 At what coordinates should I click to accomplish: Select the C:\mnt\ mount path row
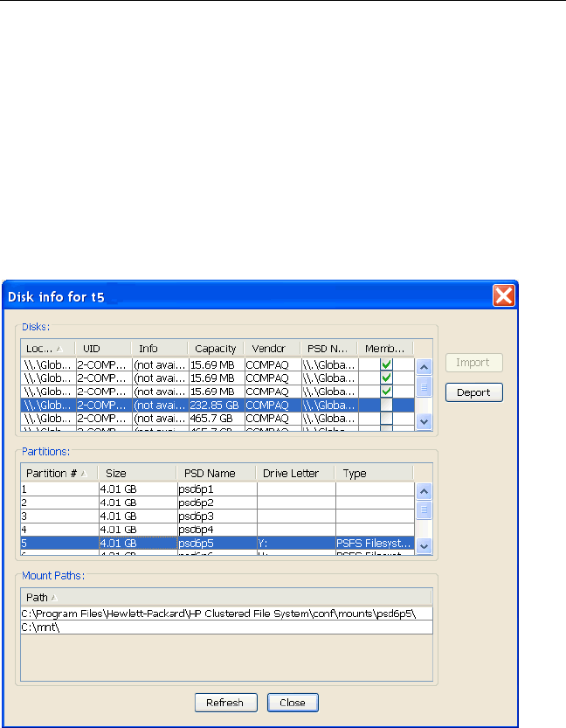click(x=225, y=627)
